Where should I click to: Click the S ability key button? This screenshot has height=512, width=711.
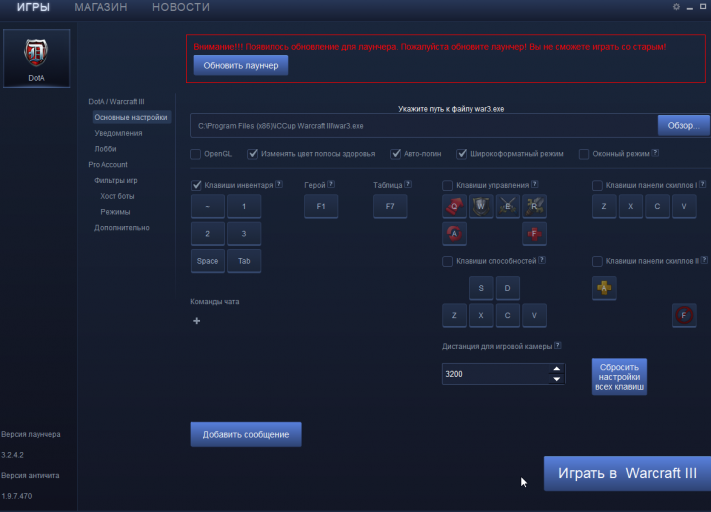481,288
